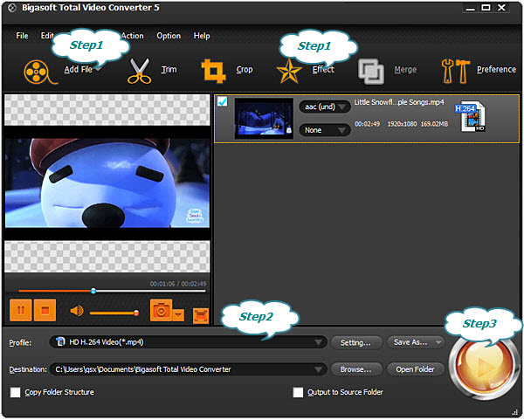The width and height of the screenshot is (524, 420).
Task: Open the Effect star icon
Action: tap(289, 72)
